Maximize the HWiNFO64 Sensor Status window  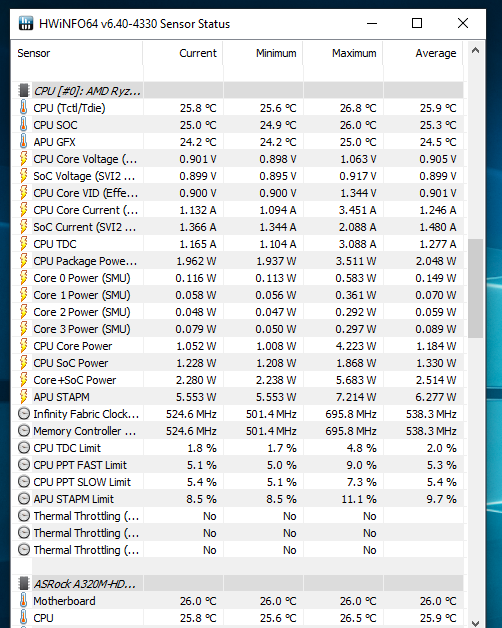click(417, 23)
